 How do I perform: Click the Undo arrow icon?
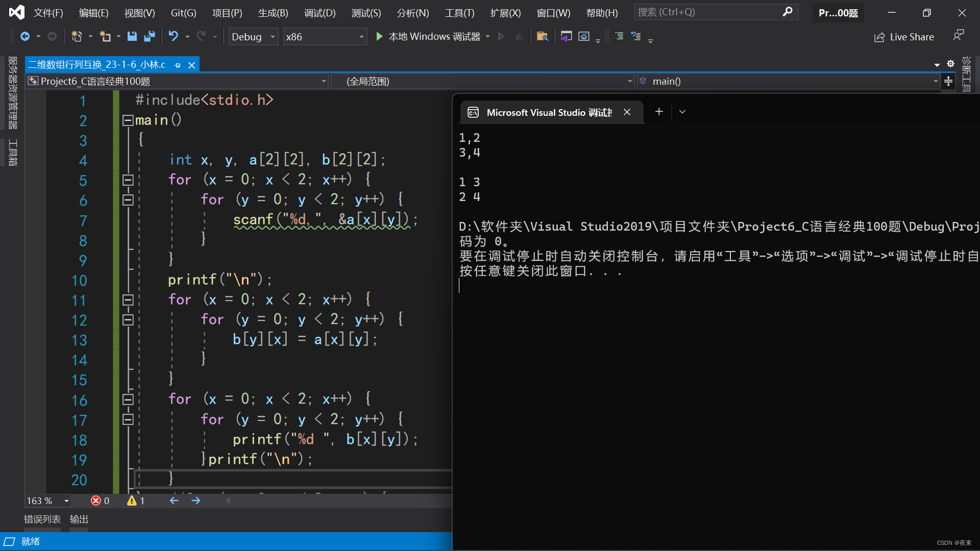coord(174,36)
